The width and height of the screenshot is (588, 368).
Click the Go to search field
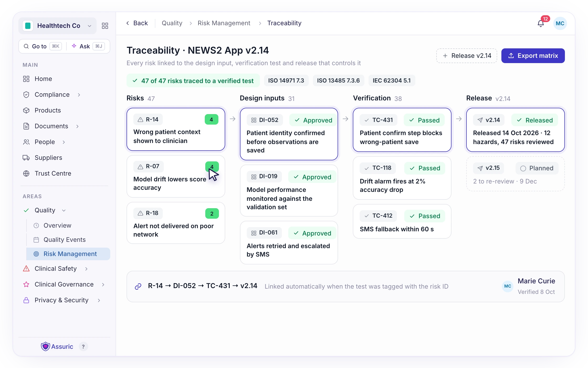[43, 46]
